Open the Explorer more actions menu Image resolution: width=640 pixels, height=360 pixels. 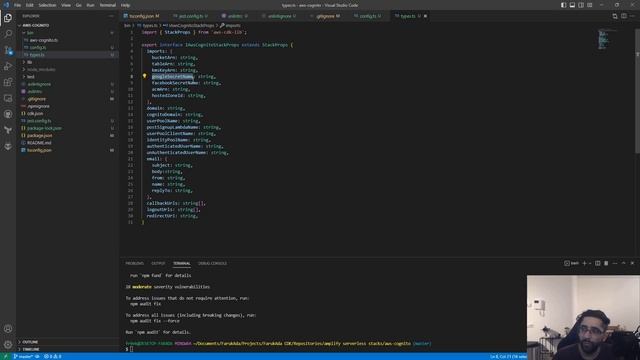111,16
